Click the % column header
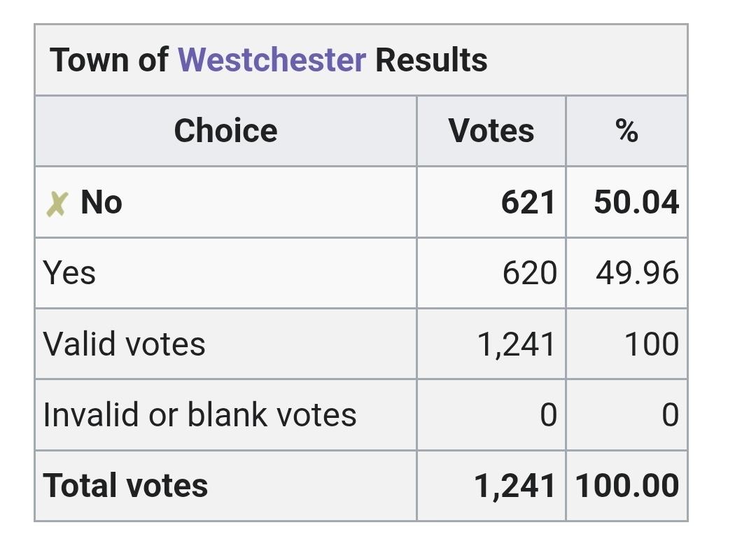 [x=626, y=131]
